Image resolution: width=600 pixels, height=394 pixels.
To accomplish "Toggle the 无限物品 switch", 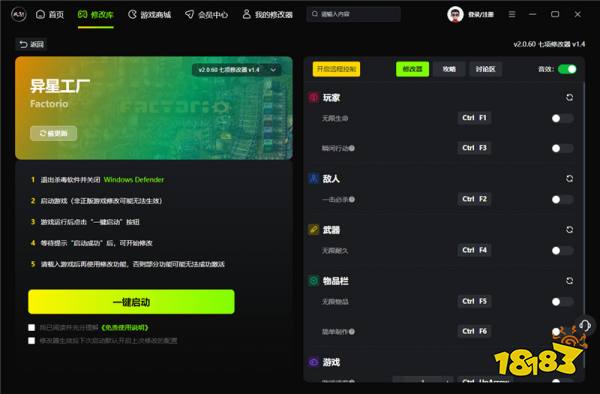I will pos(562,302).
